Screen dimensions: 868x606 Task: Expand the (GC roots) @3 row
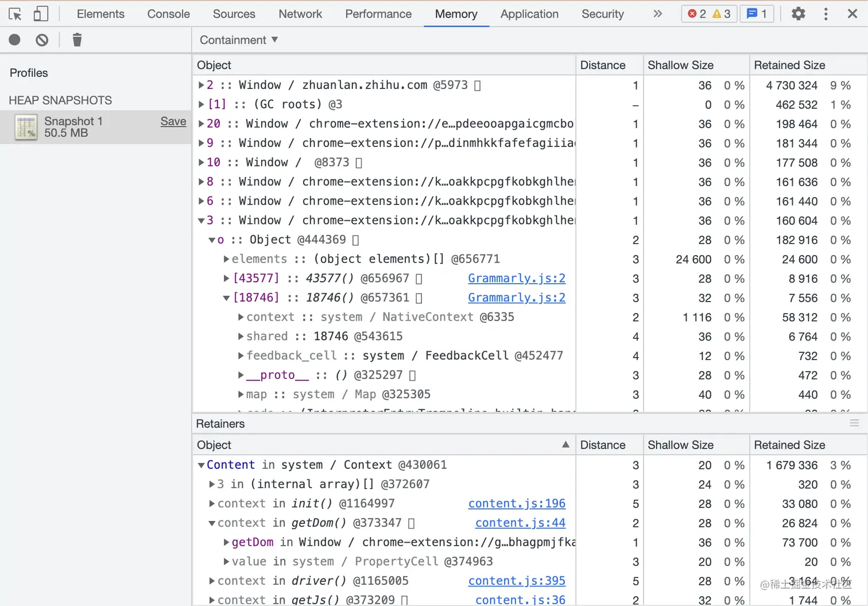(x=201, y=105)
